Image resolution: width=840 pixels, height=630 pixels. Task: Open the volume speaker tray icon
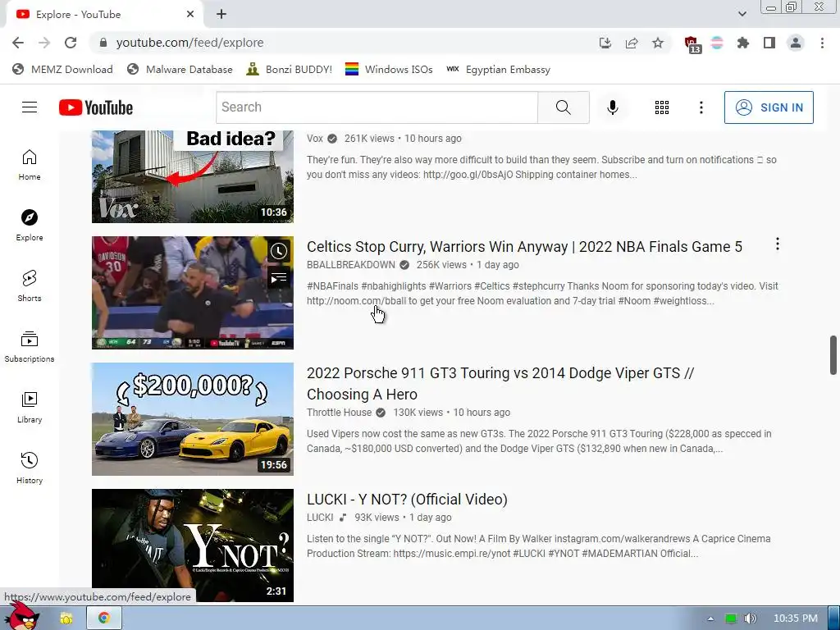point(751,619)
